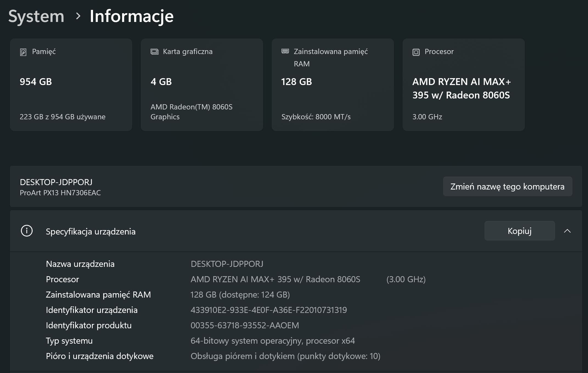Click the breadcrumb chevron arrow after System
Image resolution: width=588 pixels, height=373 pixels.
tap(78, 16)
